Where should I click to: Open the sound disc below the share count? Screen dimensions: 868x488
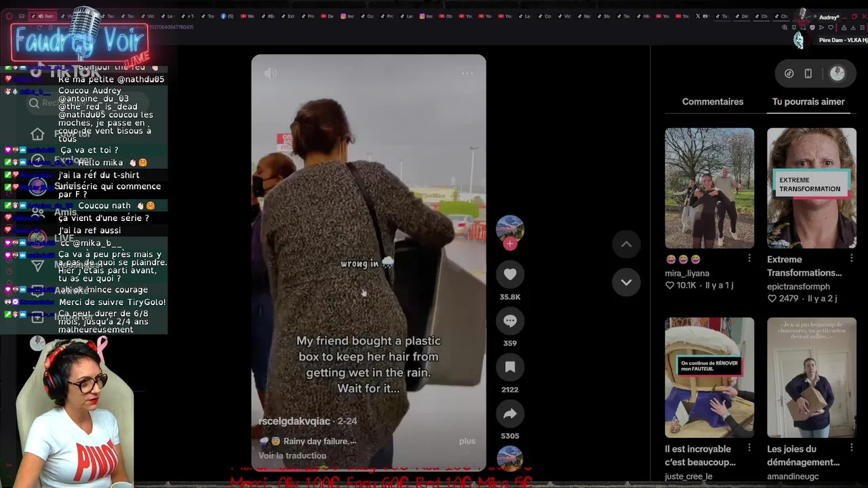point(510,459)
